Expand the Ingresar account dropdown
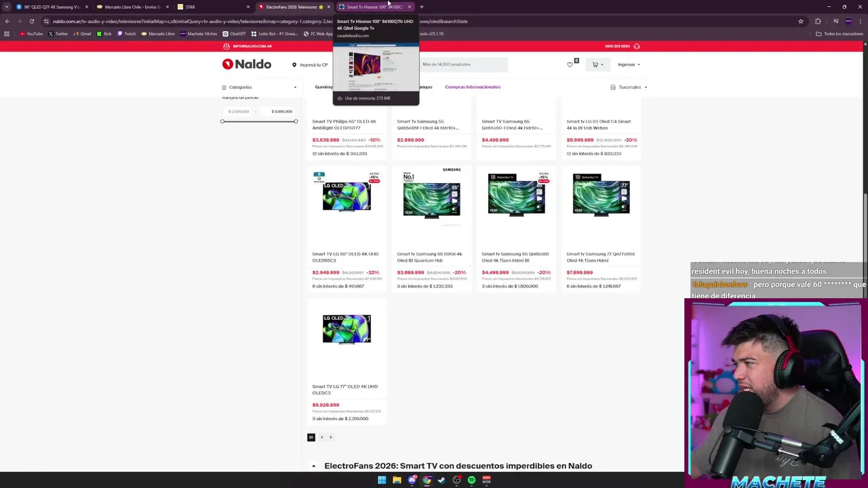The image size is (868, 488). pos(629,64)
